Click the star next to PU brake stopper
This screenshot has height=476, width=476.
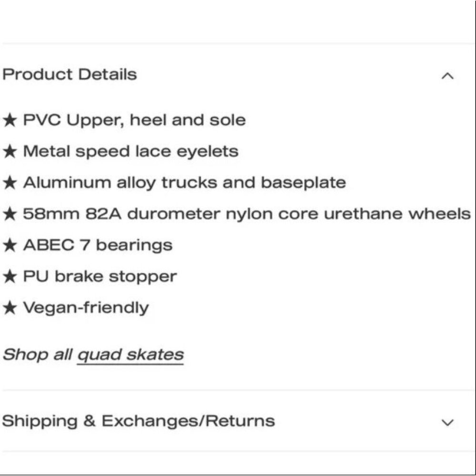(x=10, y=278)
